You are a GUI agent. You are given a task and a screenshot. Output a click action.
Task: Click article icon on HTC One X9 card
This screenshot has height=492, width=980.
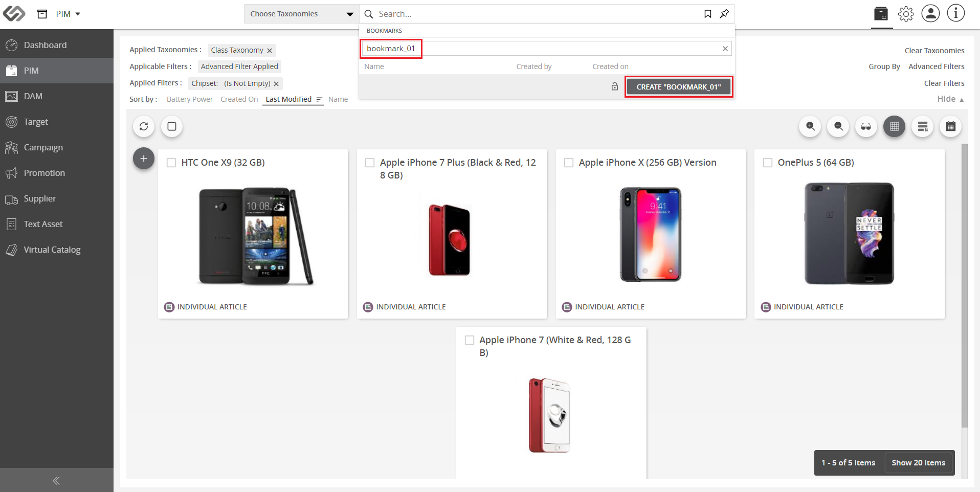coord(169,307)
